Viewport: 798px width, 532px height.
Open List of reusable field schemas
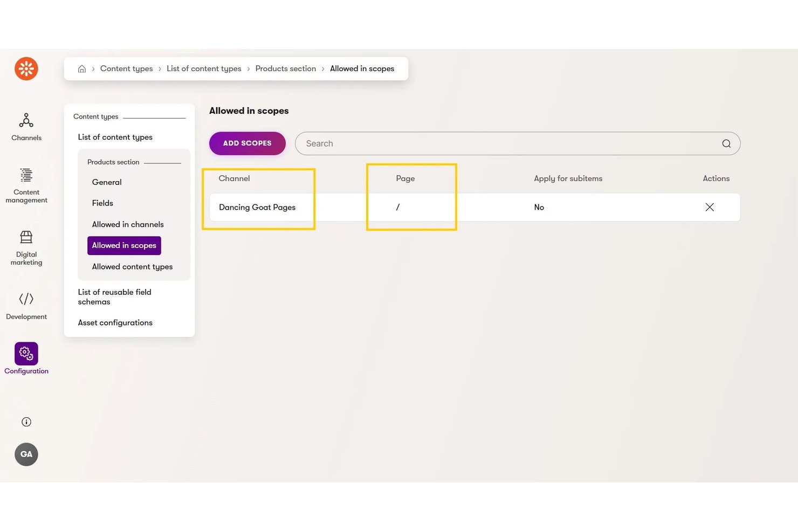(115, 297)
